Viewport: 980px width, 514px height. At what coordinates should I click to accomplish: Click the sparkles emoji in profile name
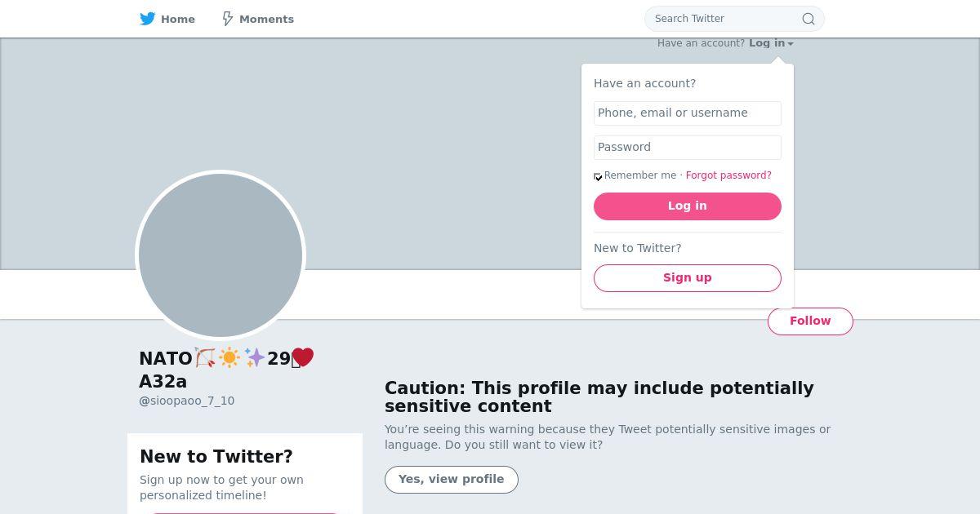tap(254, 357)
